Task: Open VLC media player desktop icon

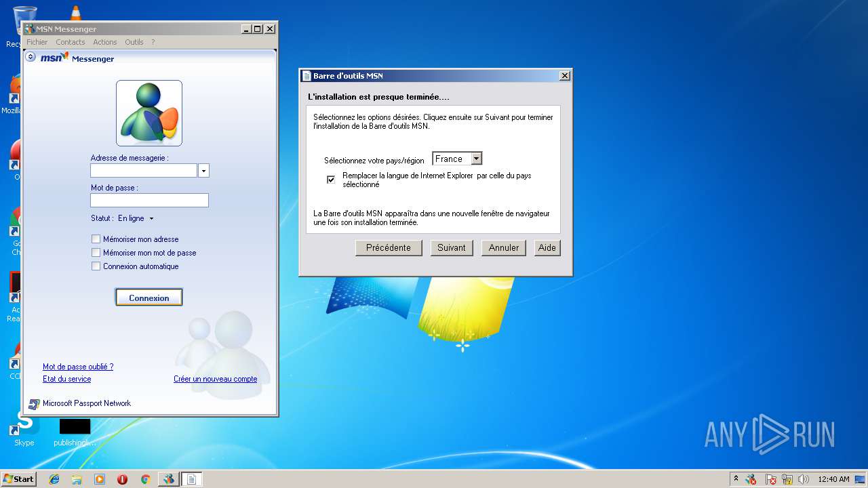Action: point(75,12)
